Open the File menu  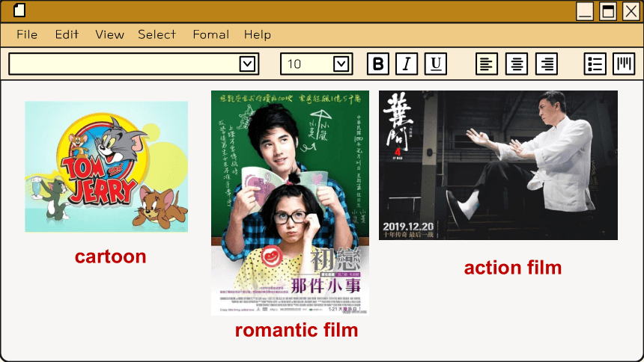(27, 34)
